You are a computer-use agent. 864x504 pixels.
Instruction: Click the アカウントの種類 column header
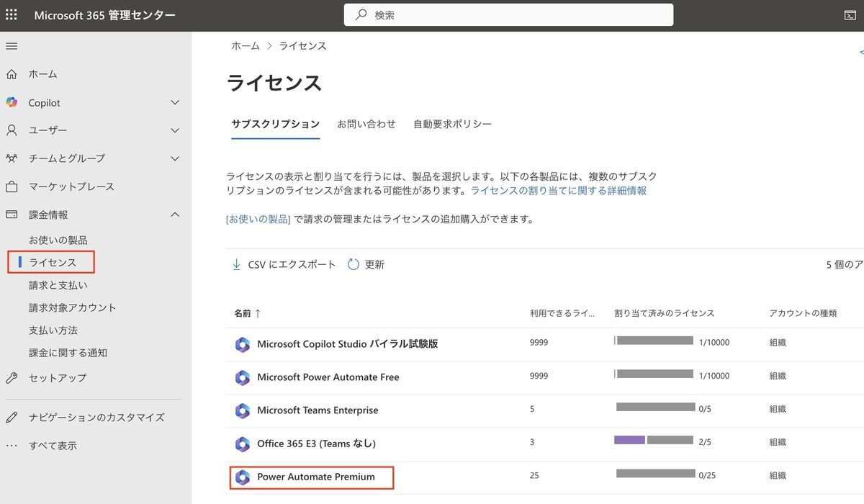click(803, 313)
